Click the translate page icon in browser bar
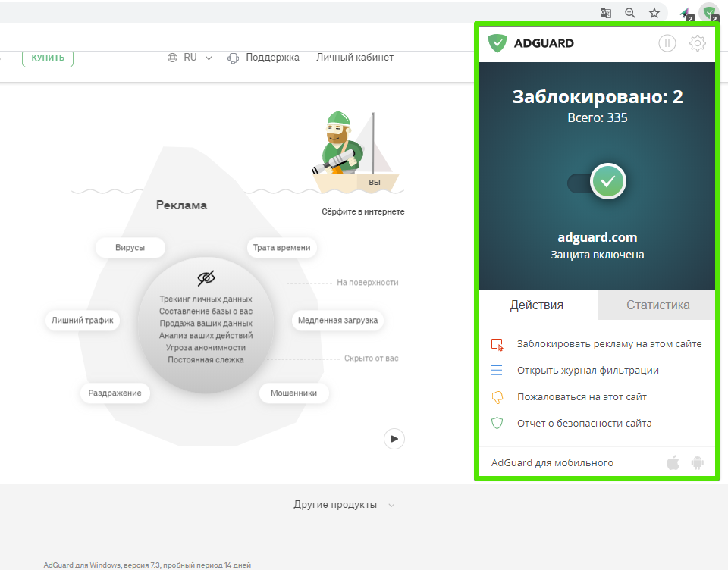The height and width of the screenshot is (570, 728). (x=605, y=13)
